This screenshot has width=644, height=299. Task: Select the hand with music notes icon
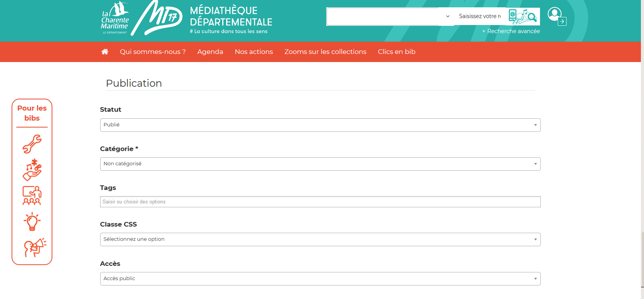tap(32, 170)
